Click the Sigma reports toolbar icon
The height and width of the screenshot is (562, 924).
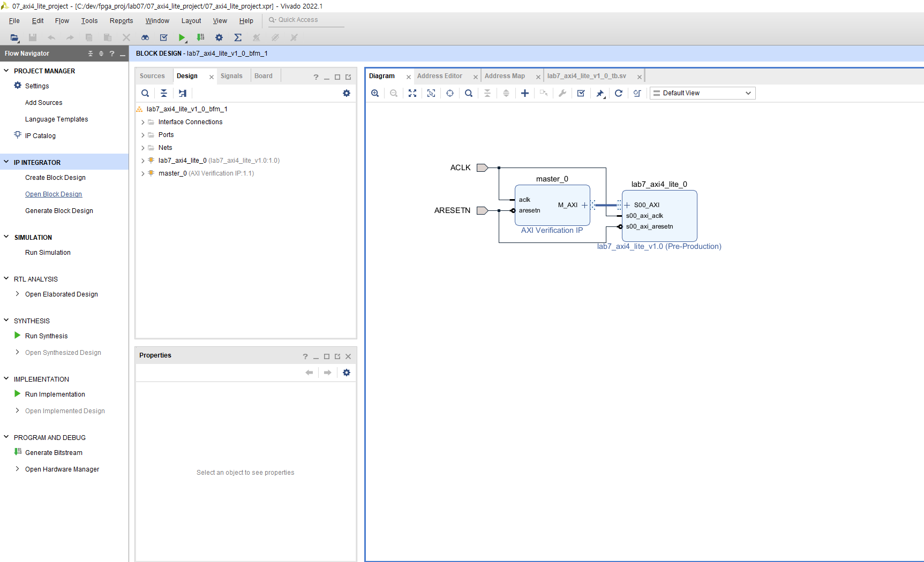[x=238, y=37]
